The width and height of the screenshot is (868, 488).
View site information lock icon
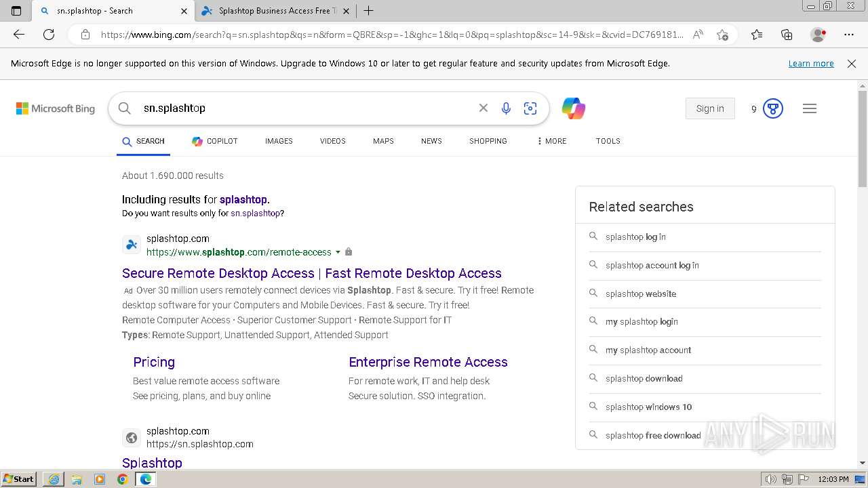click(85, 35)
